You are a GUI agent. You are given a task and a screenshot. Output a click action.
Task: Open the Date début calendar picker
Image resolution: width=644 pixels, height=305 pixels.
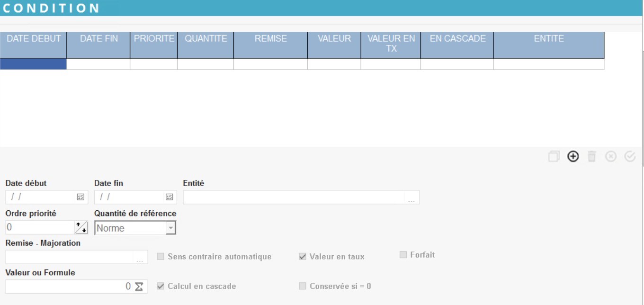[80, 197]
